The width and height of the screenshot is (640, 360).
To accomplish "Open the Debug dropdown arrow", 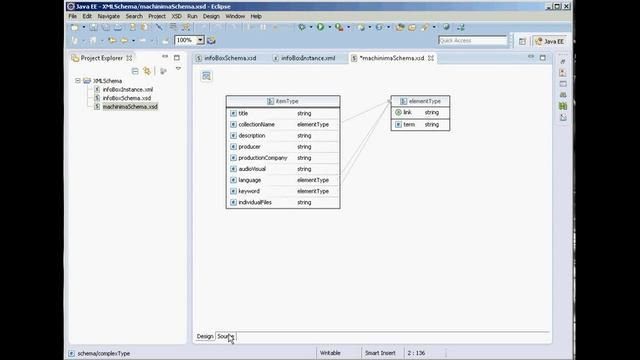I will click(x=311, y=27).
